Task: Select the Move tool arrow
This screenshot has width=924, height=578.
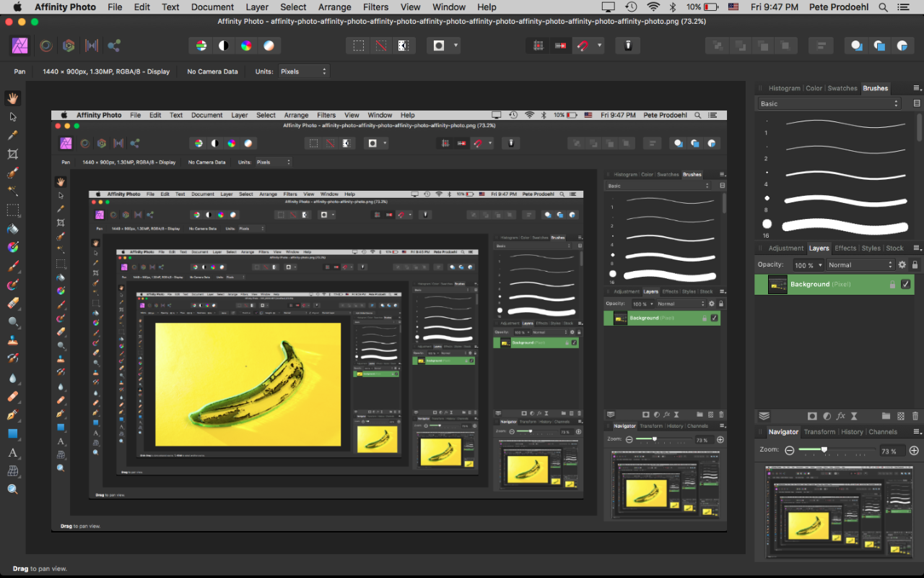Action: point(12,117)
